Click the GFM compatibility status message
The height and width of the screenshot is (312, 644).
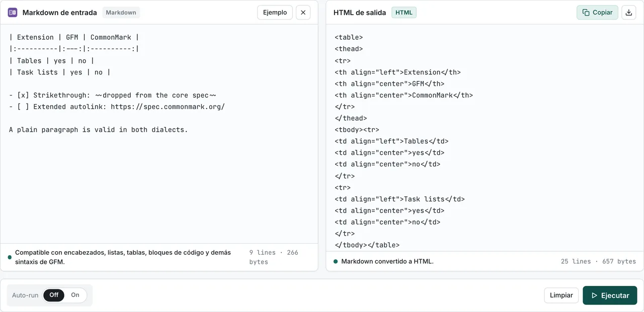pos(123,257)
